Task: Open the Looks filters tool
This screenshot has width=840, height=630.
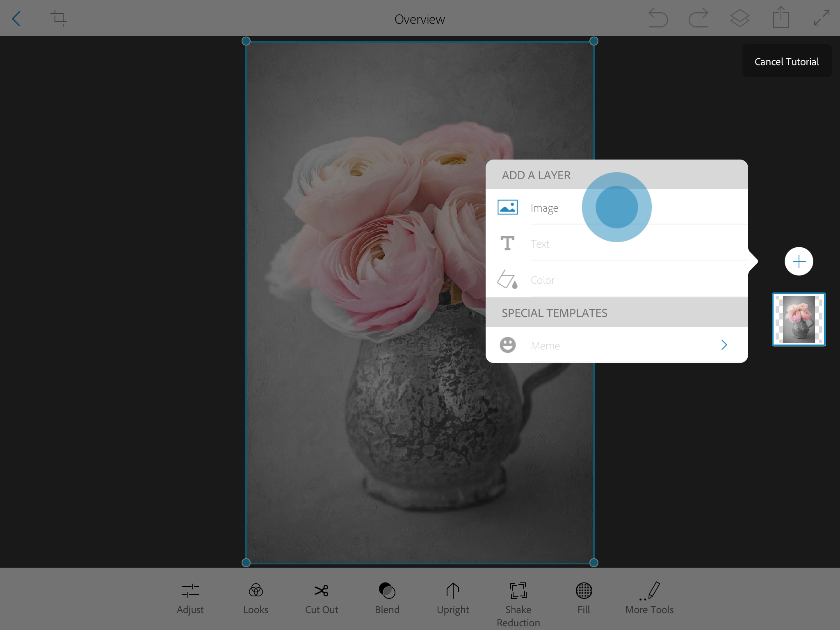Action: pos(256,598)
